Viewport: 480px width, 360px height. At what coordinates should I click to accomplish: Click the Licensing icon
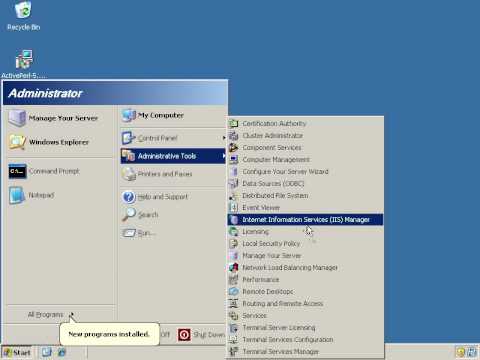(234, 231)
